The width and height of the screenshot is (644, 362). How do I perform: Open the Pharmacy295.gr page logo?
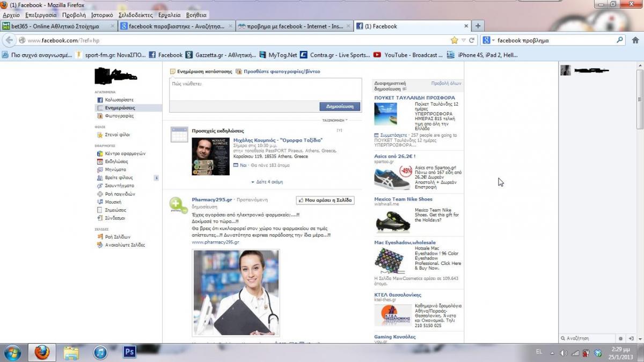click(178, 205)
